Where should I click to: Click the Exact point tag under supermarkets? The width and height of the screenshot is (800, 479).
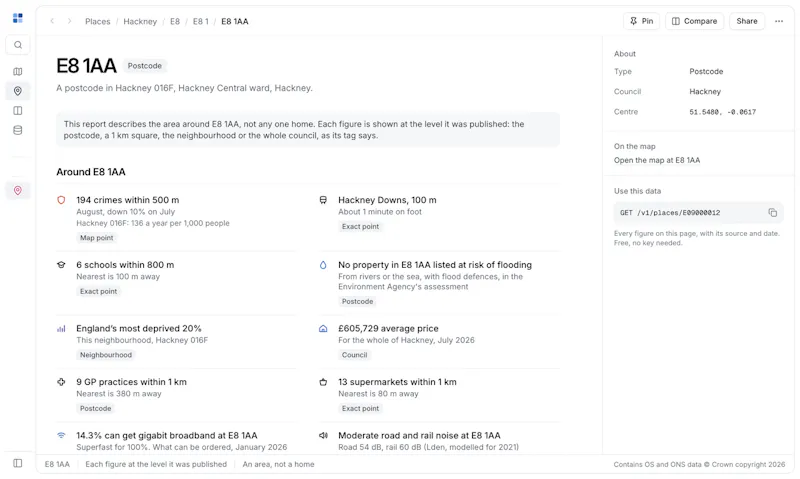click(360, 409)
